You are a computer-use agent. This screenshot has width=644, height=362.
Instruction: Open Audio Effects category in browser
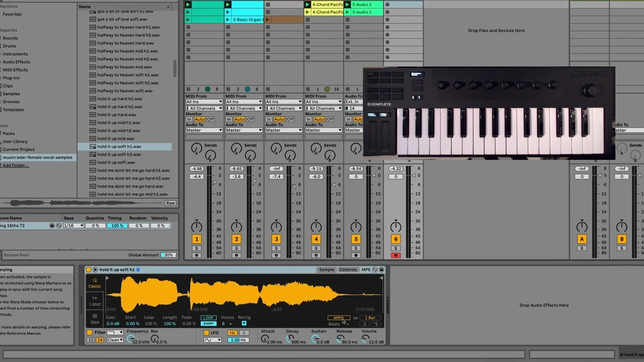tap(16, 62)
